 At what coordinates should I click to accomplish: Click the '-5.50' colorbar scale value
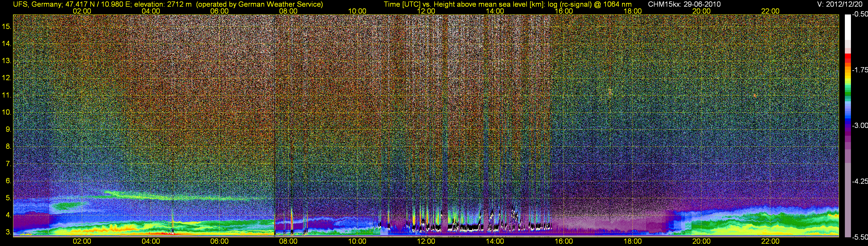(860, 237)
